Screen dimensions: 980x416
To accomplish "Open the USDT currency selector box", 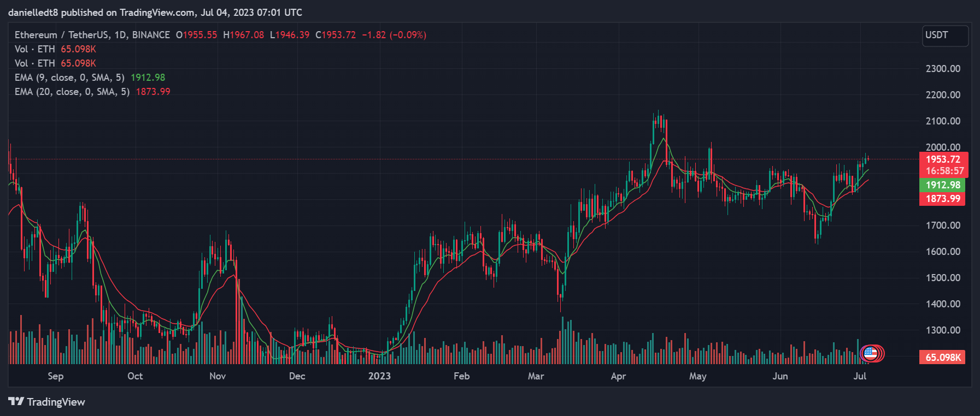I will (x=945, y=35).
